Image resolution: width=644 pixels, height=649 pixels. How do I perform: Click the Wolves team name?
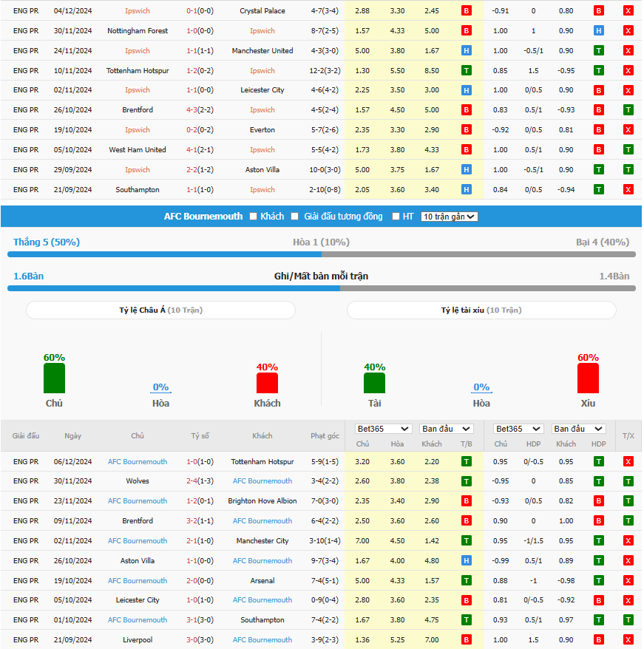tap(138, 481)
